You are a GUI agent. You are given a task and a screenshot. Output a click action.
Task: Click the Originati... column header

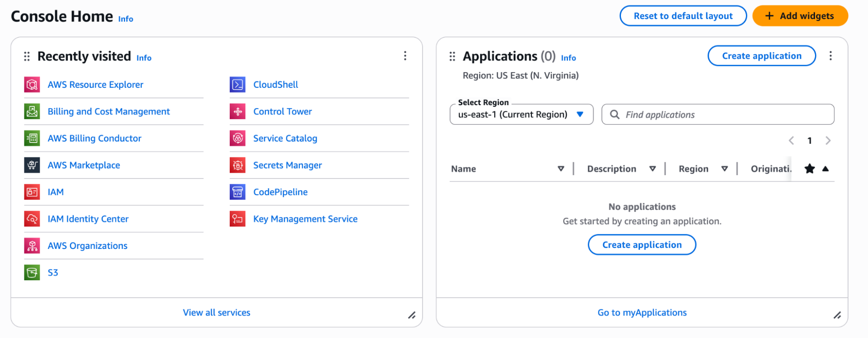tap(771, 169)
